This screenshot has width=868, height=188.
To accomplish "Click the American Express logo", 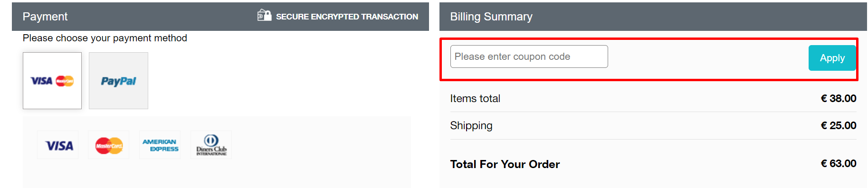I will click(160, 145).
